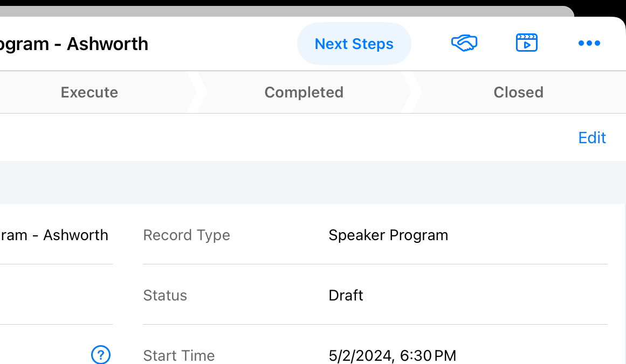Switch to the Closed stage
626x364 pixels.
click(518, 93)
